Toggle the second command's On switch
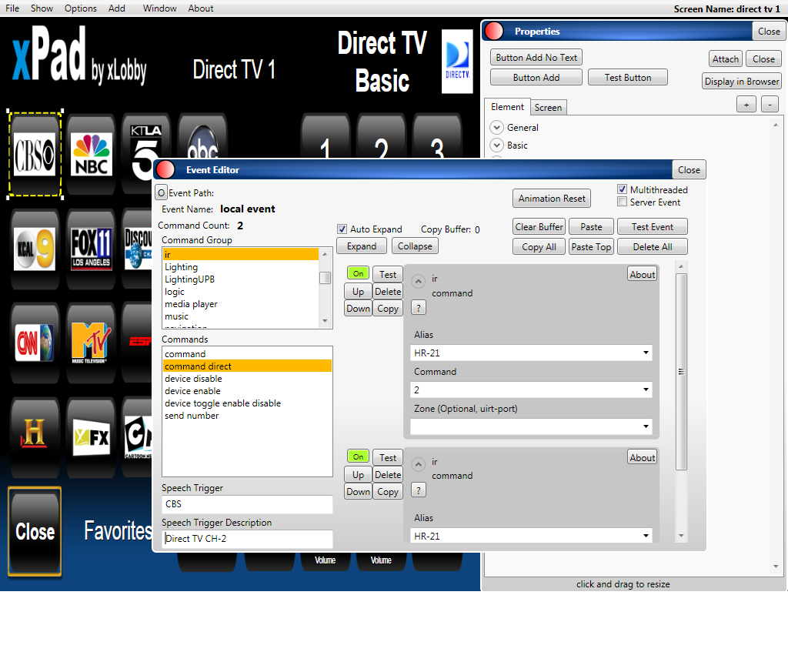Screen dimensions: 788x672 pyautogui.click(x=358, y=456)
